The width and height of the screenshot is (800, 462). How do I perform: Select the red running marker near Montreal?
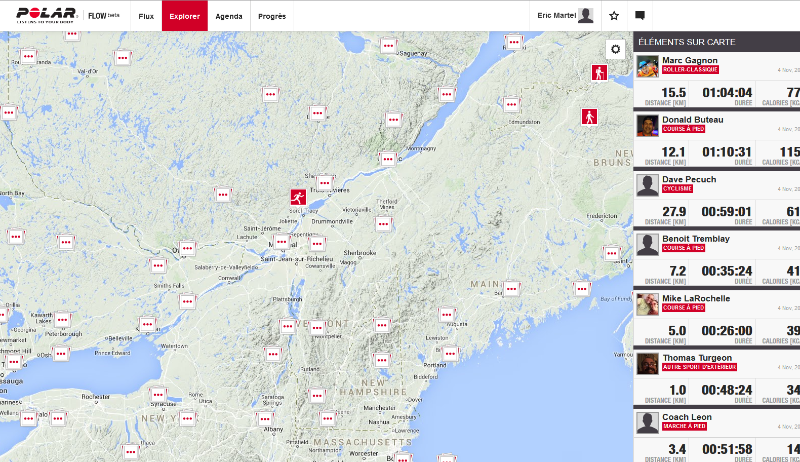click(297, 196)
